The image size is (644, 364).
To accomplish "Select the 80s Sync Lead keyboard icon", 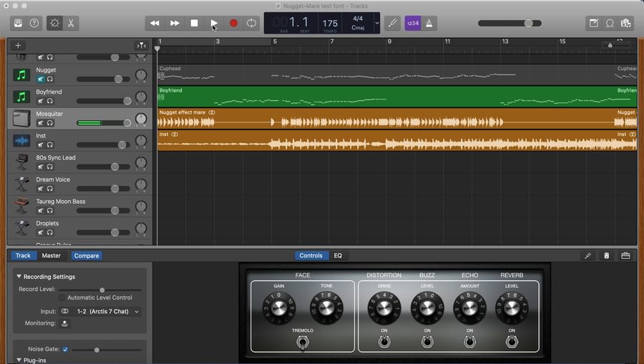I will (21, 162).
